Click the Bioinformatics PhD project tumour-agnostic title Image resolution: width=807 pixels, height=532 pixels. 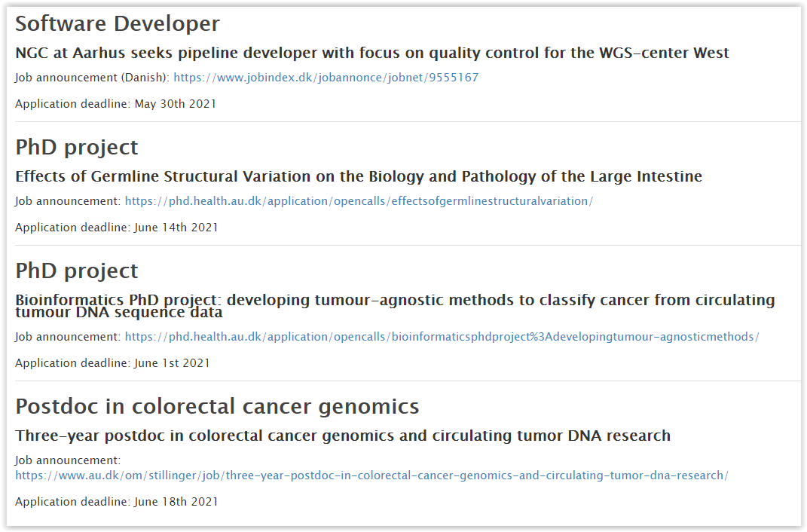395,306
